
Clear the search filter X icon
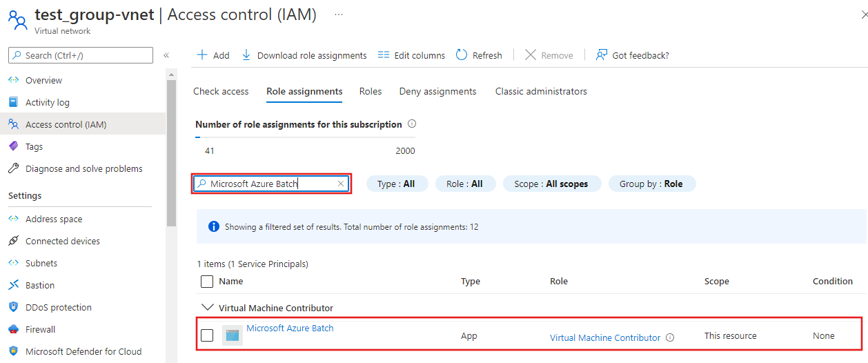point(340,184)
